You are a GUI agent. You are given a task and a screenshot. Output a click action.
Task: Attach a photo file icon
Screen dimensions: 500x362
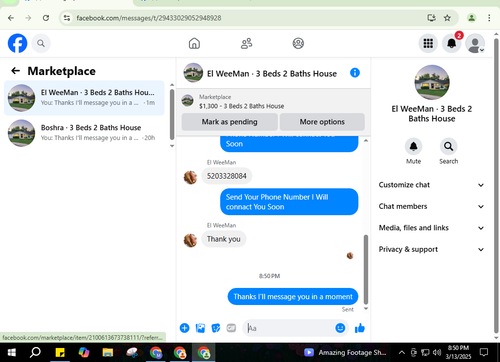tap(200, 328)
